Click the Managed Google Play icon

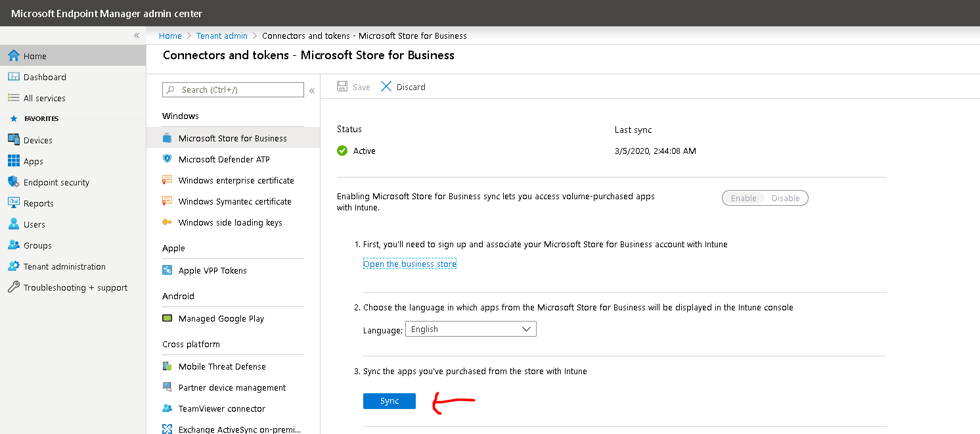pyautogui.click(x=167, y=318)
